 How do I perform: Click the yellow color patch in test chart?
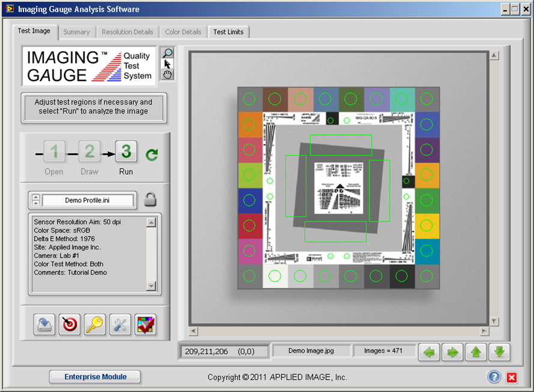pos(426,226)
